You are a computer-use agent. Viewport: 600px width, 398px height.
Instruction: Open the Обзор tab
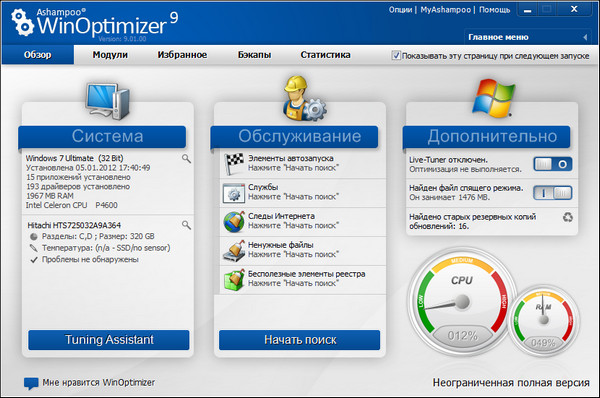click(38, 55)
